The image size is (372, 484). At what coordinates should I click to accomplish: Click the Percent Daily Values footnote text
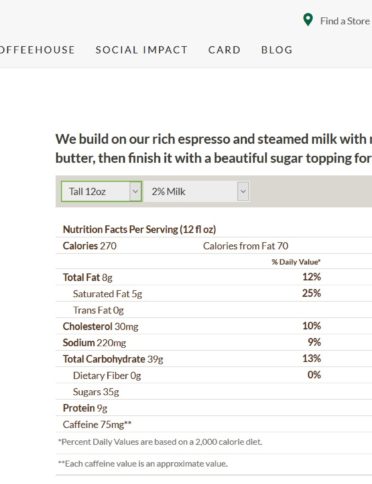[160, 442]
